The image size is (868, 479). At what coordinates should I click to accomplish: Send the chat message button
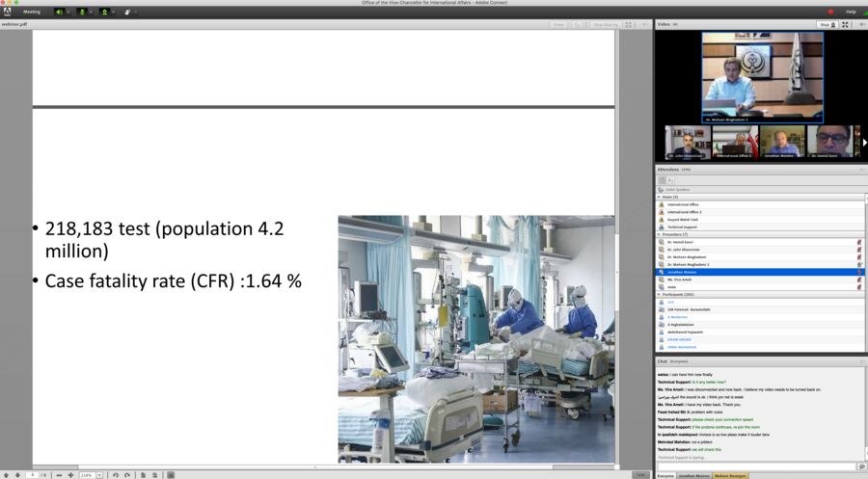[x=861, y=466]
